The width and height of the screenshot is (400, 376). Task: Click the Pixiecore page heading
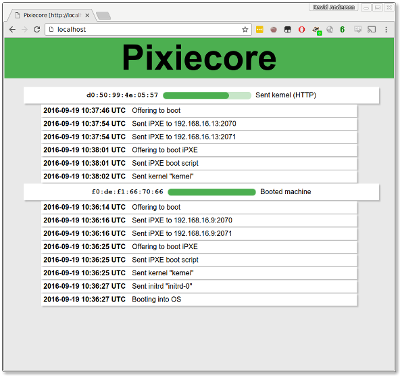click(x=199, y=58)
